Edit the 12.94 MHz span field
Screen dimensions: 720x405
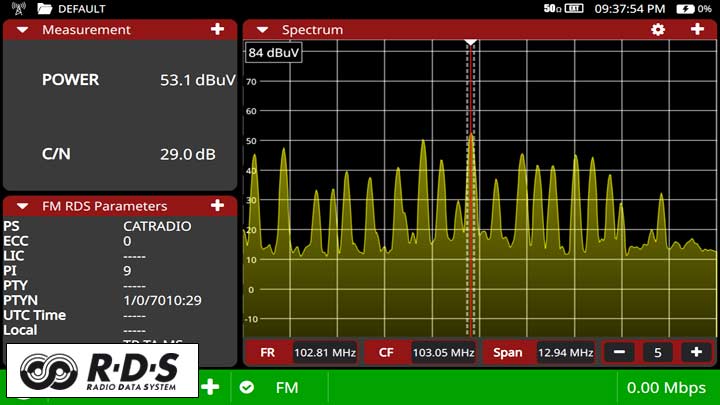[565, 353]
